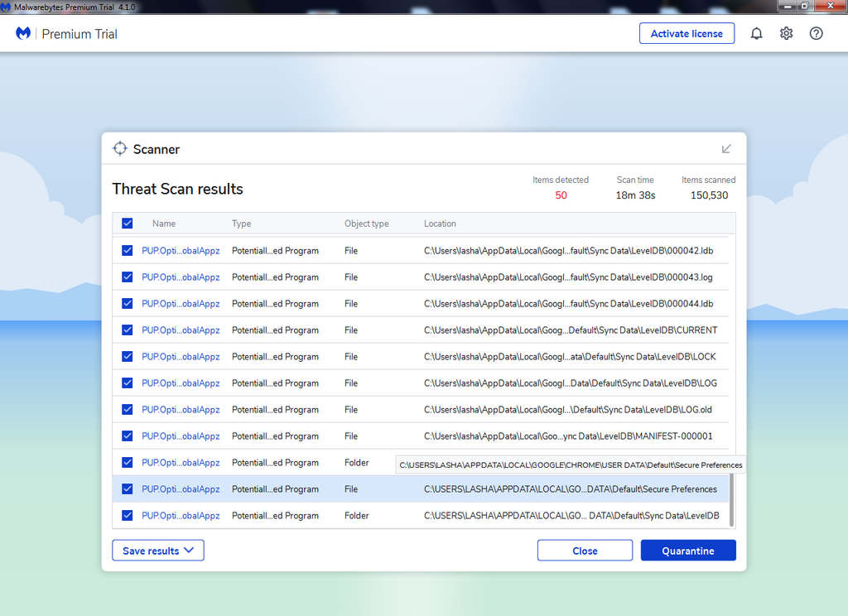Viewport: 848px width, 616px height.
Task: Uncheck the row for LevelDB\LOG
Action: point(127,383)
